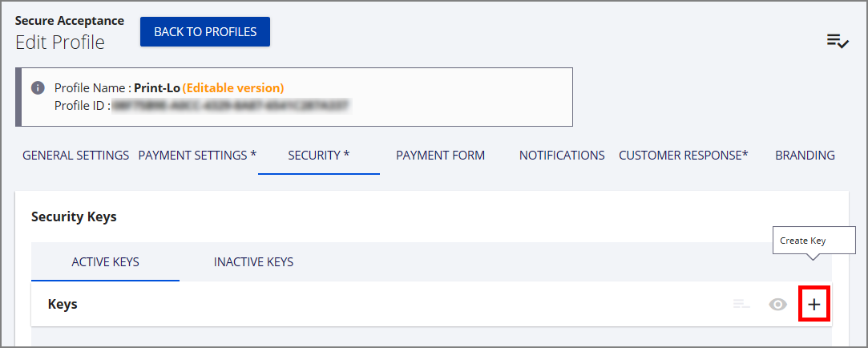Open the checklist icon at top right
868x348 pixels.
838,41
